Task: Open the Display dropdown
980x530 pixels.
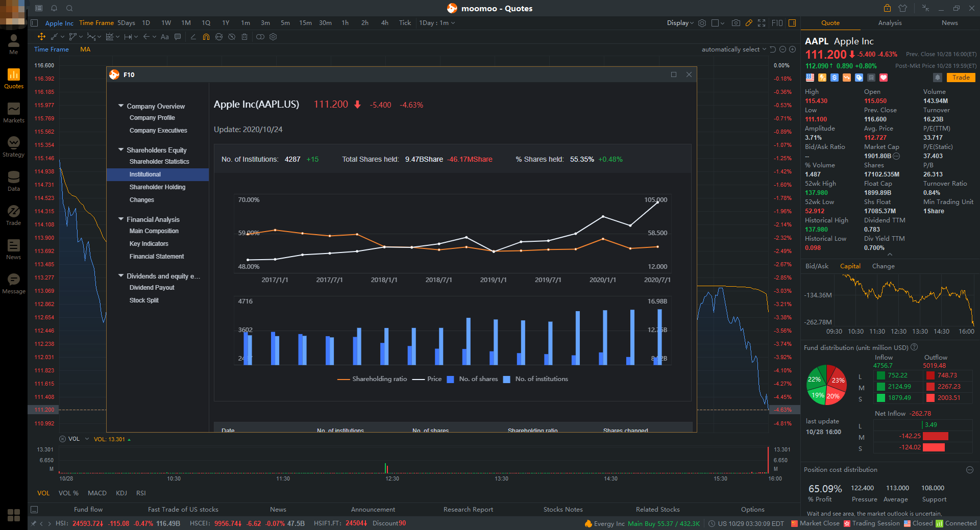Action: click(x=680, y=23)
